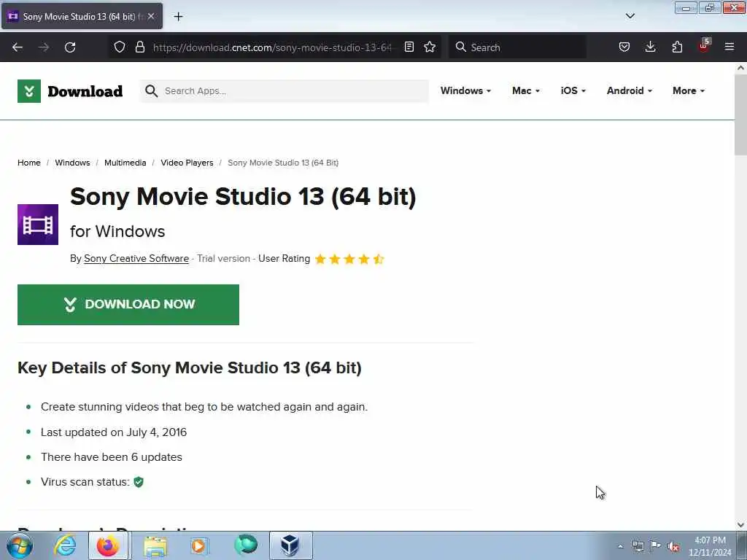Open a new tab with plus button
The width and height of the screenshot is (747, 560).
click(178, 17)
